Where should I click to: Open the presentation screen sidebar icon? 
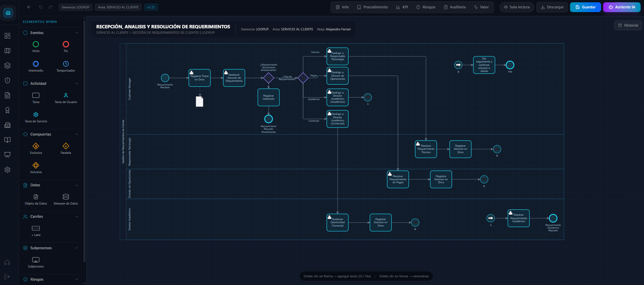pos(7,155)
